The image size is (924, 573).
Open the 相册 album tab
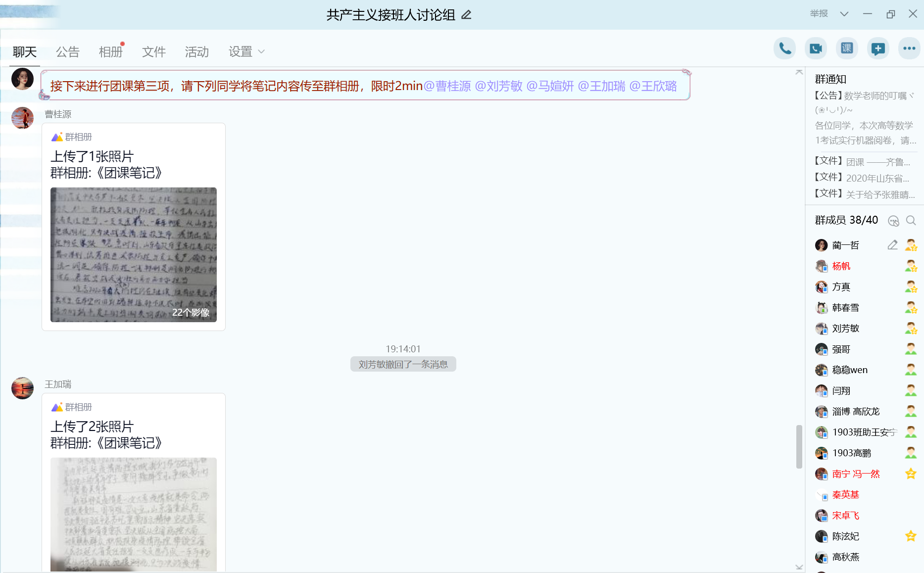coord(110,51)
